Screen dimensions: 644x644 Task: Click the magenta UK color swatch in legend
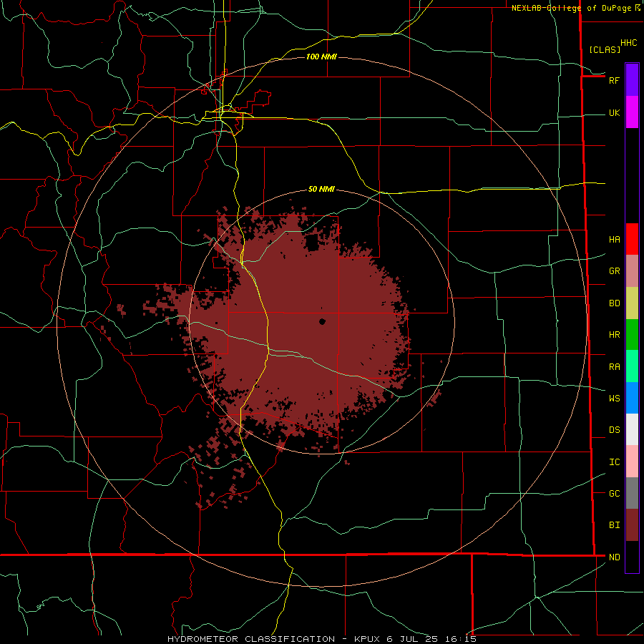632,112
